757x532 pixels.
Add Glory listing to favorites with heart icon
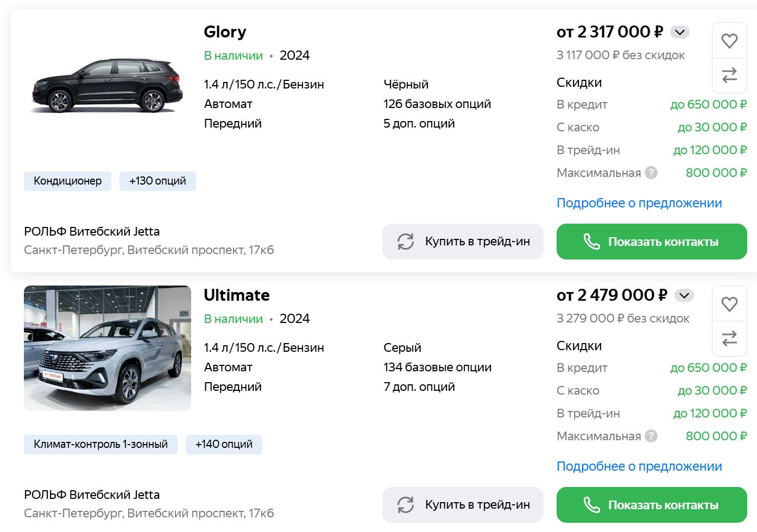click(x=729, y=41)
